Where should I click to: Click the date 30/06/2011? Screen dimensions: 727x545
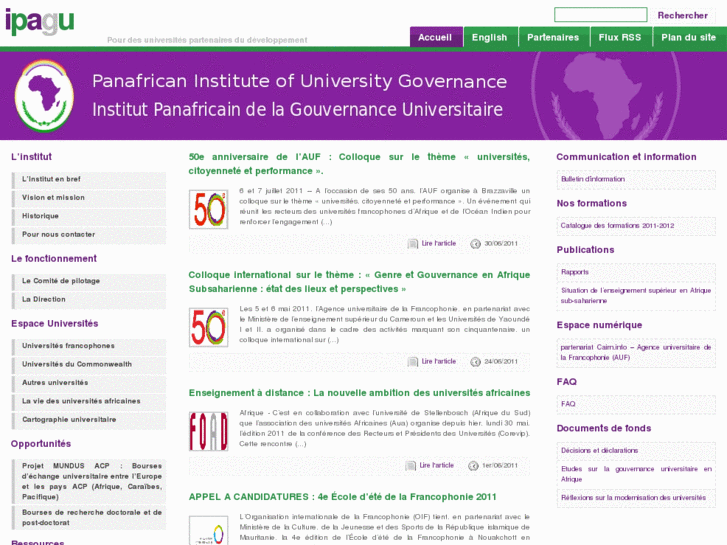point(501,244)
